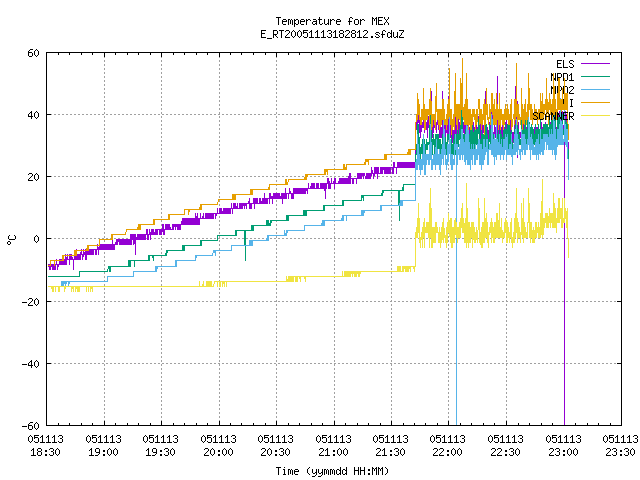Click the y-axis tick label 0

36,239
